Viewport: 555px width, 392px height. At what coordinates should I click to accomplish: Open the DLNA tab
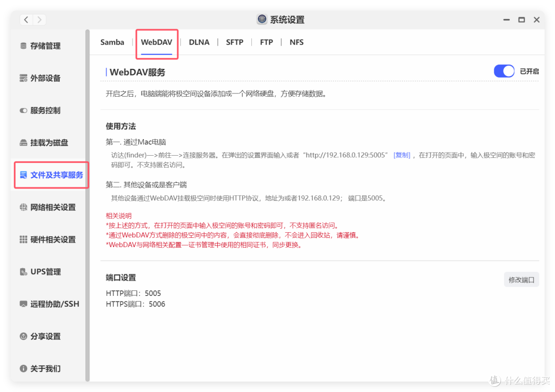point(199,42)
